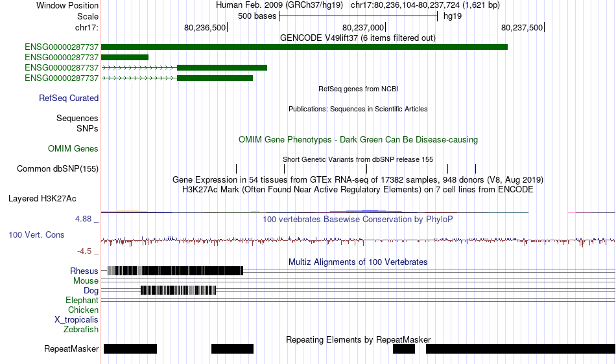Click the smallest RepeatMasker block
Screen dimensions: 616x364
[404, 348]
